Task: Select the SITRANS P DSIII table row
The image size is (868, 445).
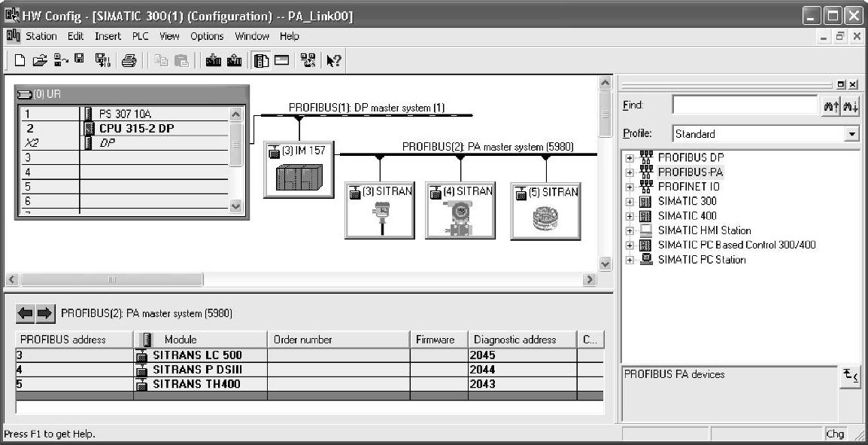Action: click(x=310, y=370)
